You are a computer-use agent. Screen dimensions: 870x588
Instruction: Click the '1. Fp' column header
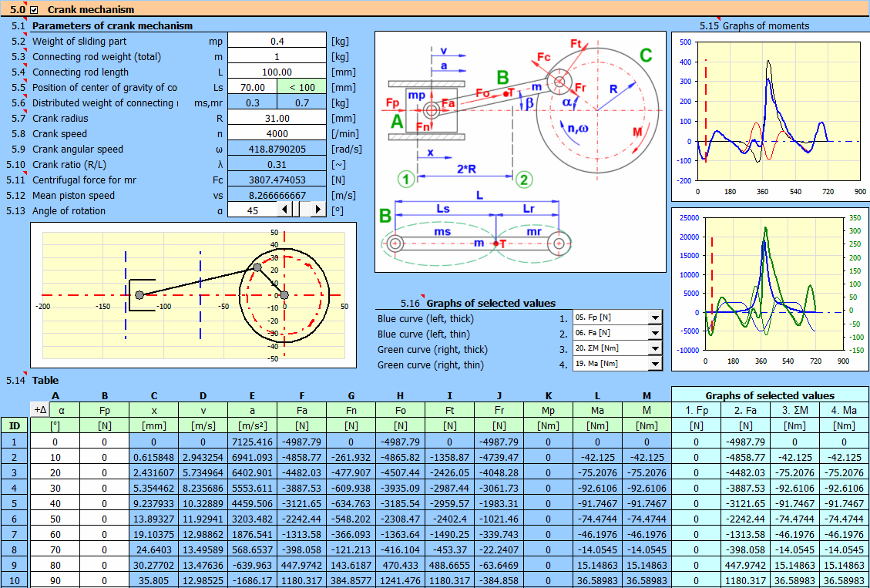pos(697,411)
